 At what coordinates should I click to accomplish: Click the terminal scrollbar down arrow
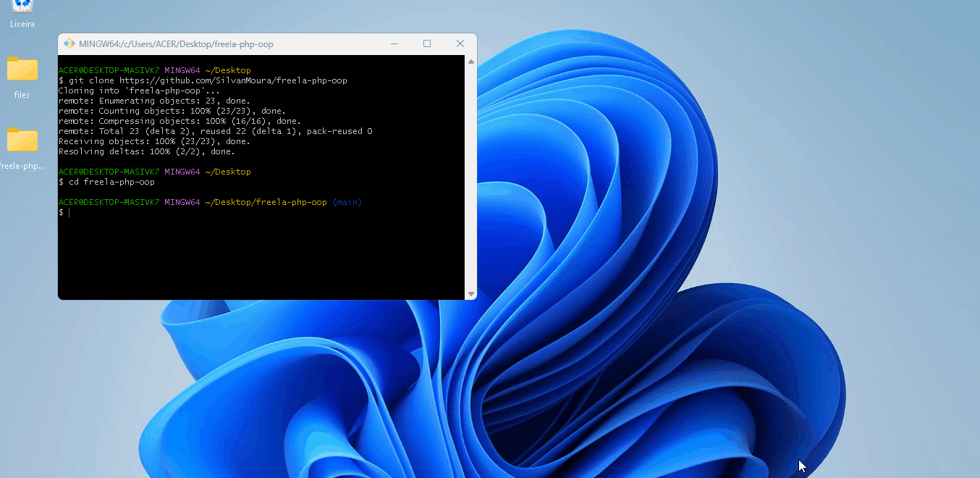471,293
